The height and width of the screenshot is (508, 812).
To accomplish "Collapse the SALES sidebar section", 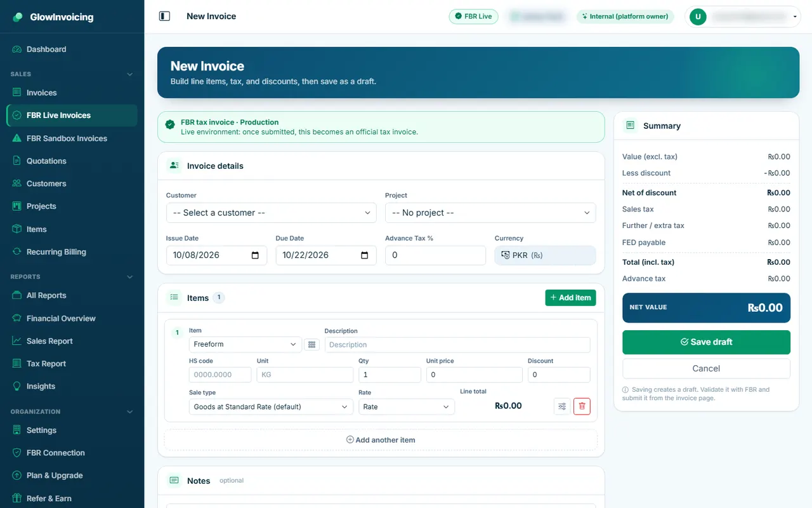I will (x=130, y=74).
